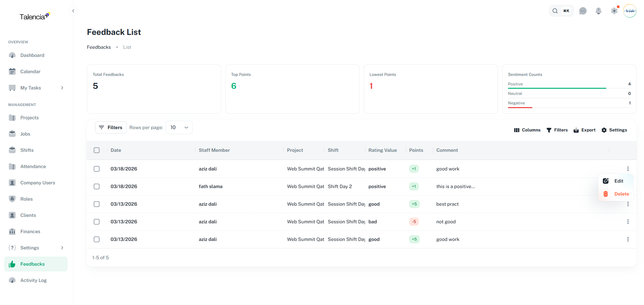Image resolution: width=644 pixels, height=305 pixels.
Task: Open the Finances section
Action: point(30,231)
